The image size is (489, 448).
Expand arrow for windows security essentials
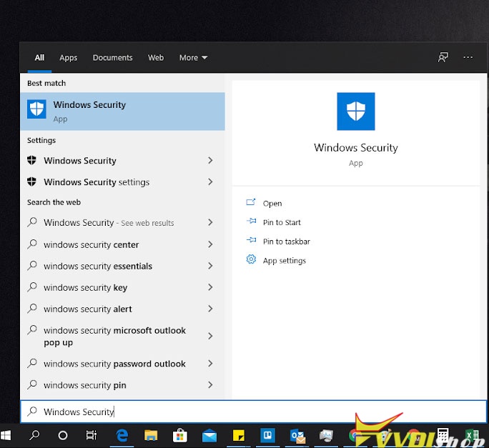click(x=210, y=266)
